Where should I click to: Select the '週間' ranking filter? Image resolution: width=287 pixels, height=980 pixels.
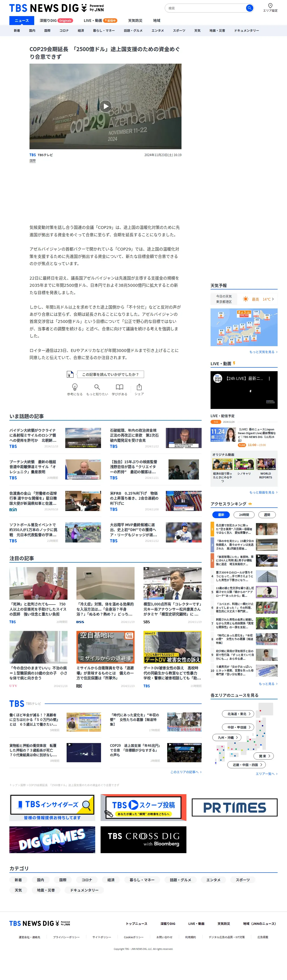267,515
